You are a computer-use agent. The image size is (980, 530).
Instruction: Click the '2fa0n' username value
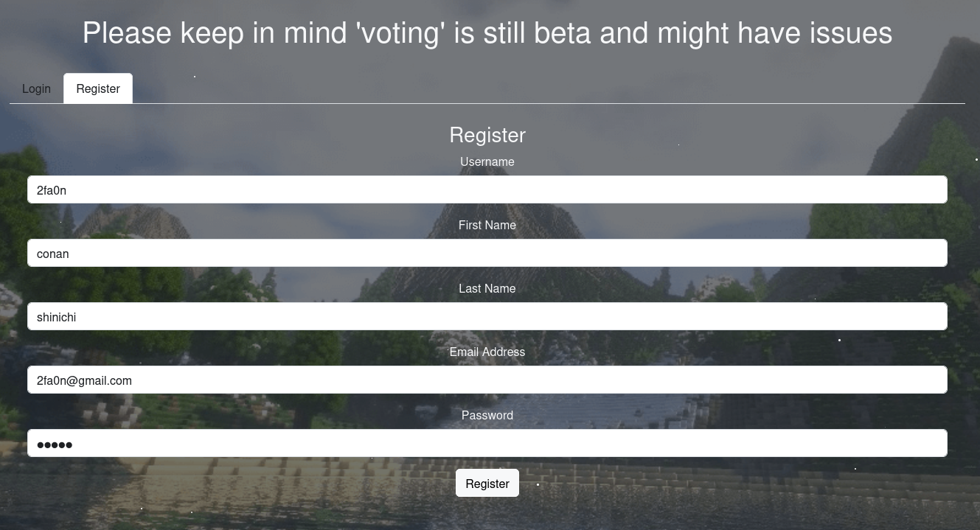[52, 190]
